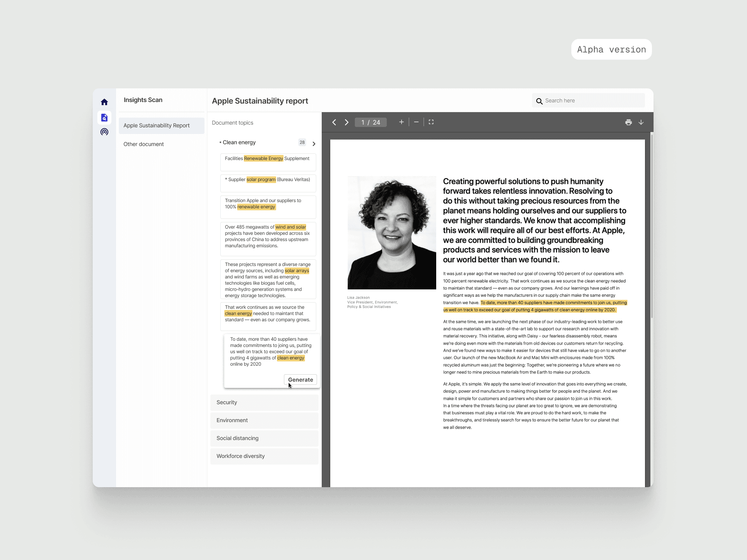Zoom out with the minus icon
Image resolution: width=747 pixels, height=560 pixels.
[416, 122]
